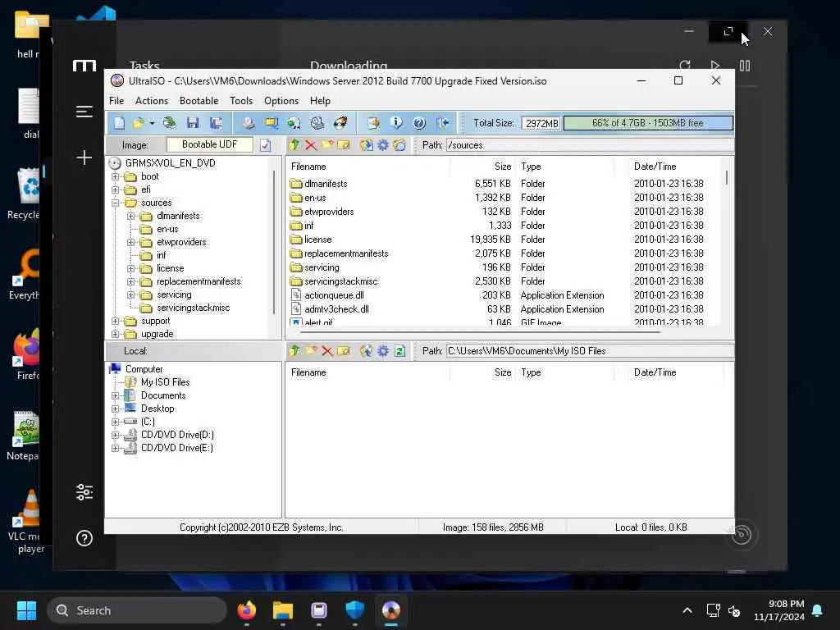The height and width of the screenshot is (630, 840).
Task: Select the actionqueue.dll file row
Action: pos(504,295)
